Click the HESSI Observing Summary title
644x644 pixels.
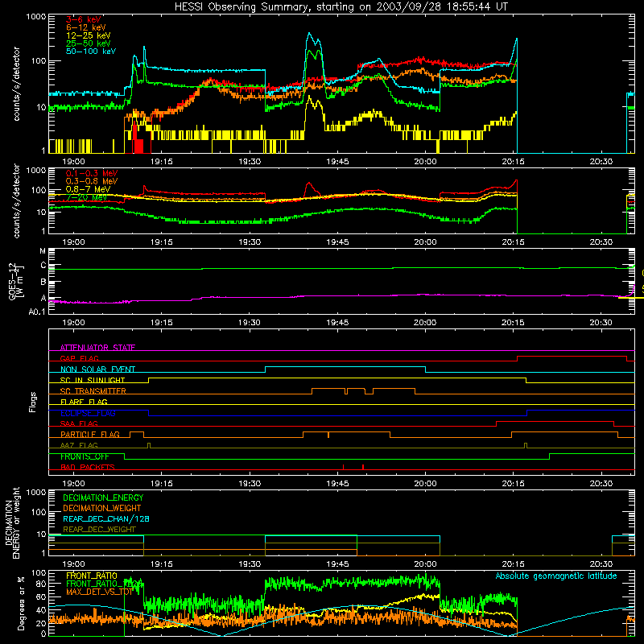pyautogui.click(x=341, y=7)
